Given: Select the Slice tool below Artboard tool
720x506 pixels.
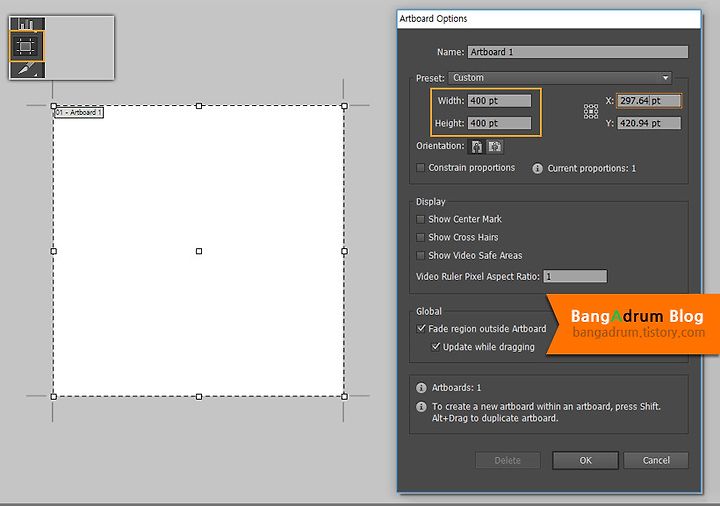Looking at the screenshot, I should click(27, 70).
